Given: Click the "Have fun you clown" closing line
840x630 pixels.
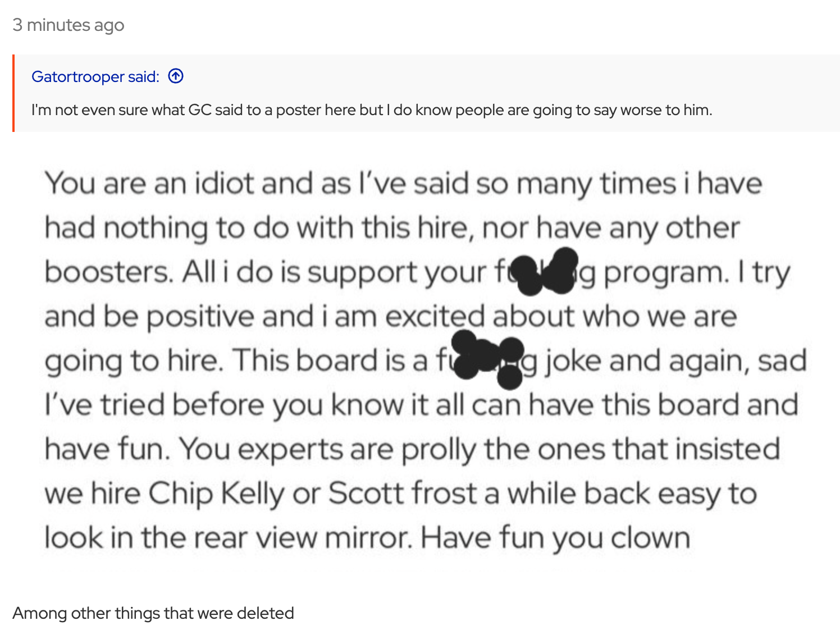Looking at the screenshot, I should (555, 537).
